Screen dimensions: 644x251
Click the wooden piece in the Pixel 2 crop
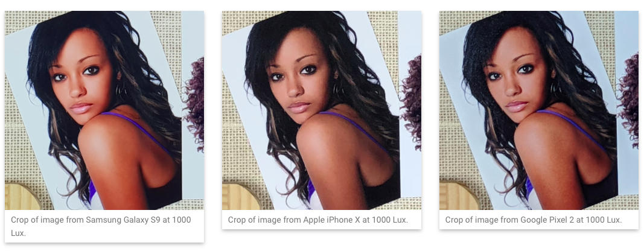457,197
